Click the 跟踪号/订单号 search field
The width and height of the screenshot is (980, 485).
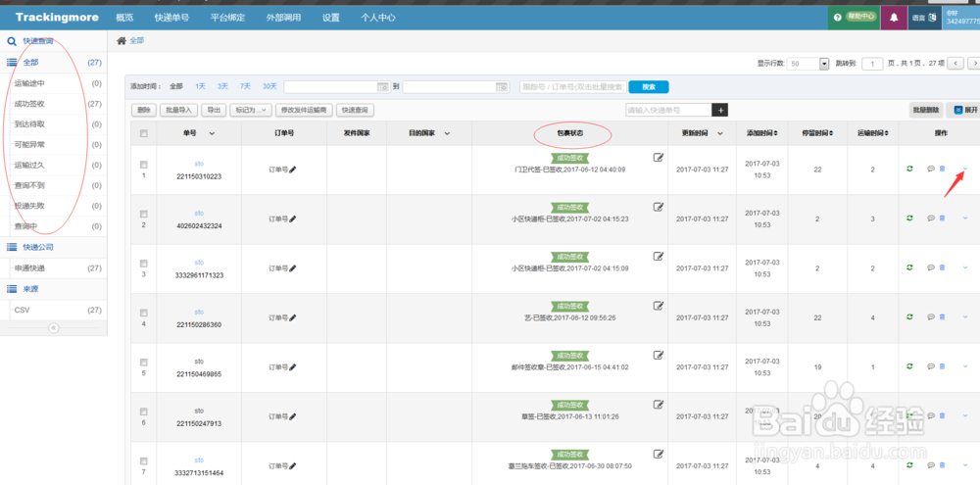click(572, 87)
